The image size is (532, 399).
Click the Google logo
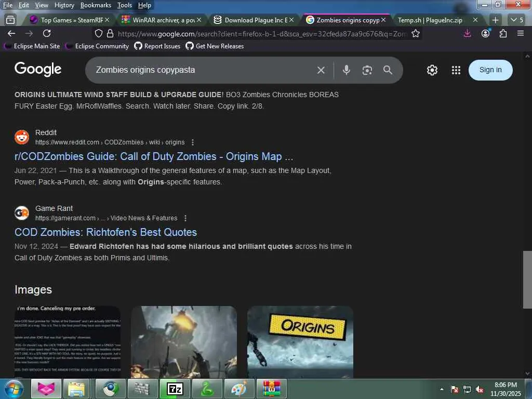pyautogui.click(x=38, y=69)
